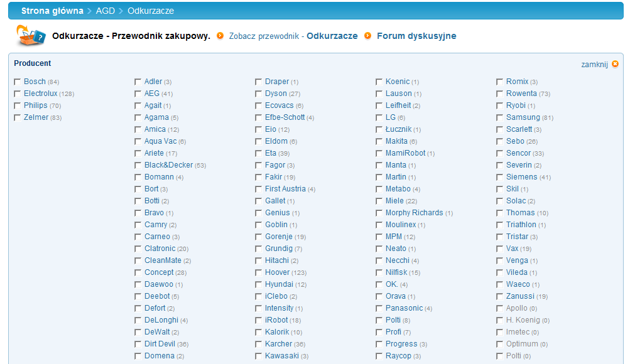Select the Samsung checkbox
The height and width of the screenshot is (364, 640).
coord(499,117)
